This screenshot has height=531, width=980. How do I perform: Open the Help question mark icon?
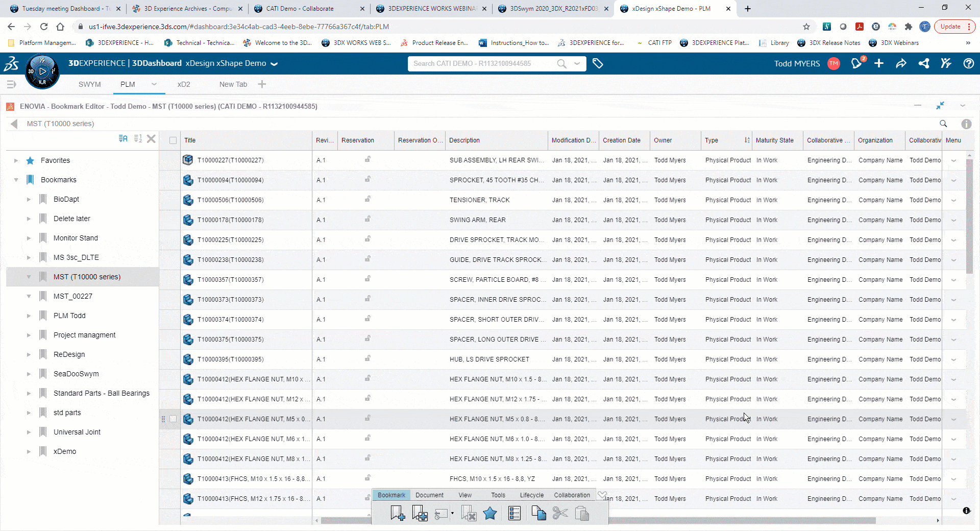coord(968,63)
